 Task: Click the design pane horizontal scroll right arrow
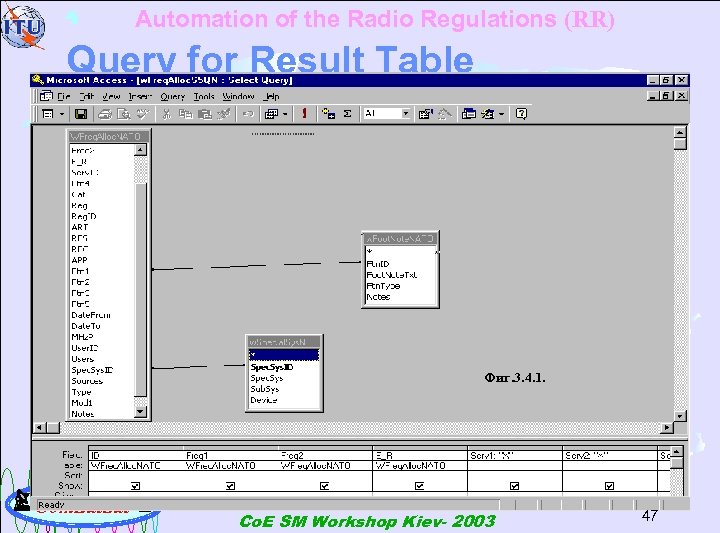[667, 427]
